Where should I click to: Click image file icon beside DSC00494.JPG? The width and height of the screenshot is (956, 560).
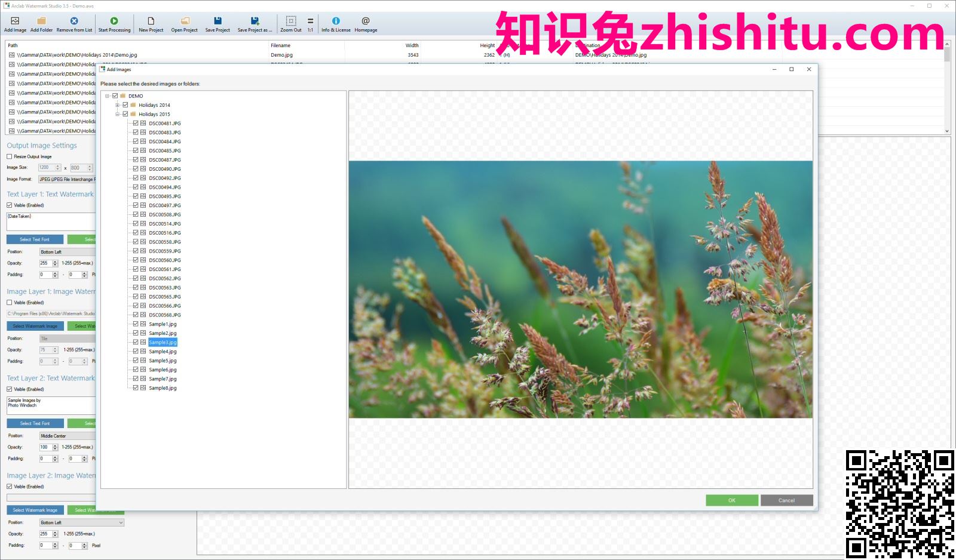pos(143,187)
